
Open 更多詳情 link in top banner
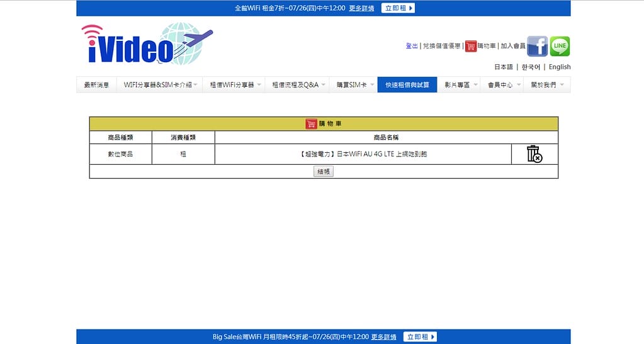click(x=361, y=8)
